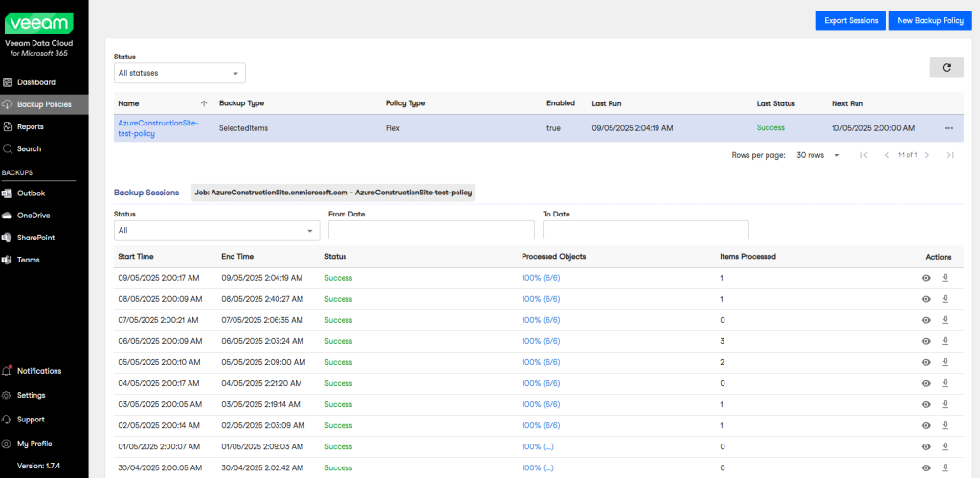Click the Start Time column header
Image resolution: width=980 pixels, height=478 pixels.
(136, 257)
